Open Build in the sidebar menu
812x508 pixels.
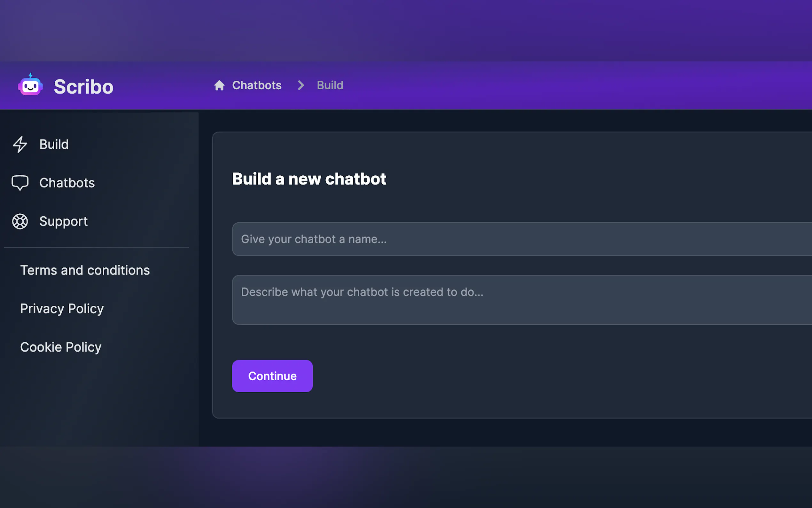coord(54,145)
